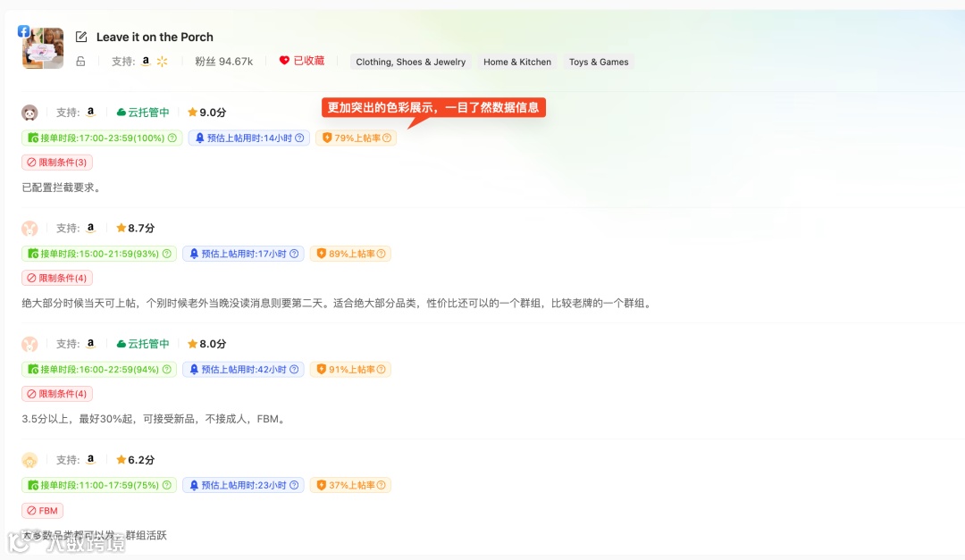Image resolution: width=965 pixels, height=560 pixels.
Task: Expand 限制条件(4) under the 8.0分 entry
Action: click(57, 394)
